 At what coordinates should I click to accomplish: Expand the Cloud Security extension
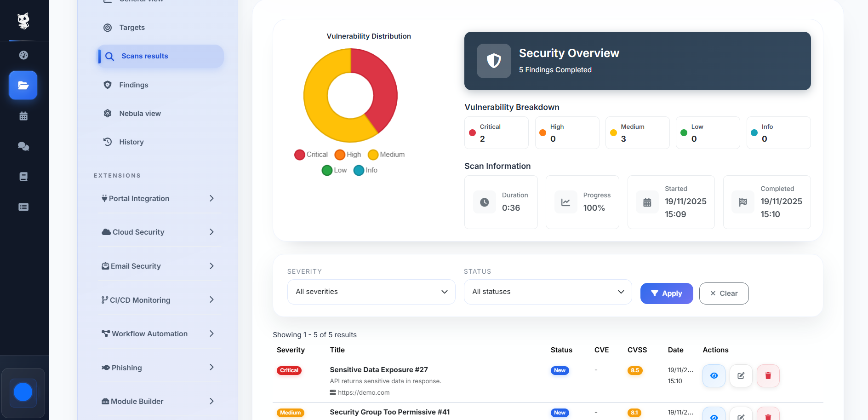point(159,232)
